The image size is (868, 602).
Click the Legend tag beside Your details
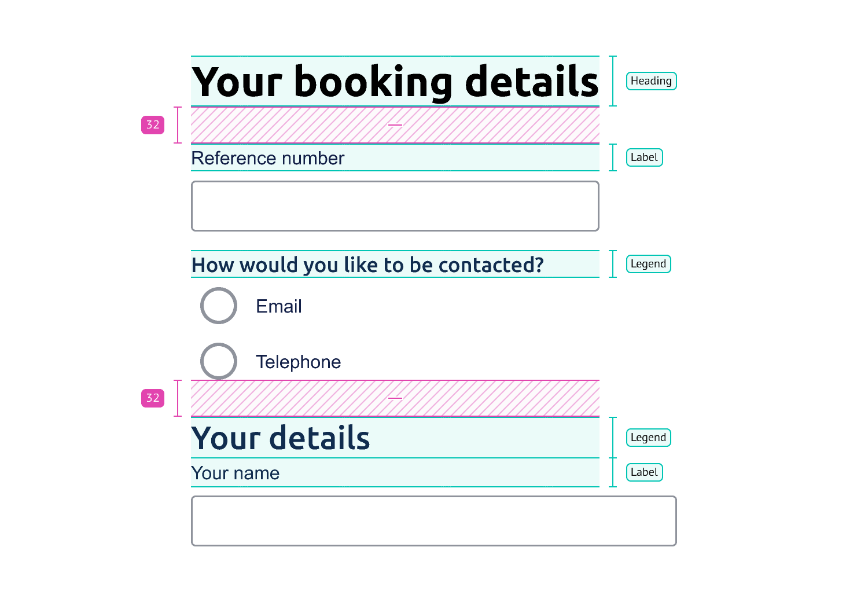pos(648,438)
